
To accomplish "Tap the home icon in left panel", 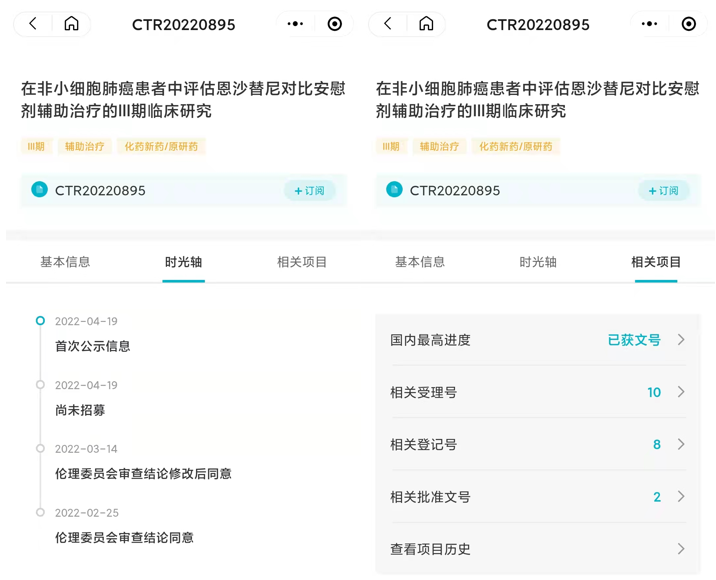I will [71, 24].
